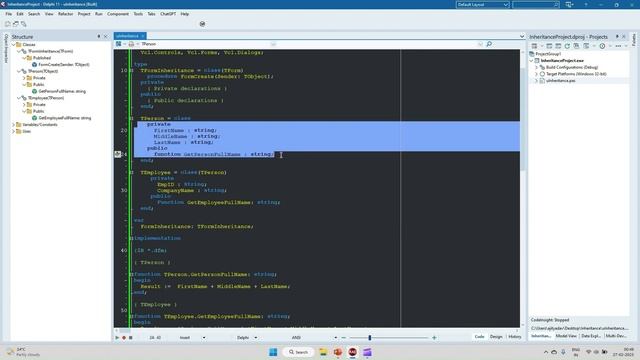Select uInheritance.pas in Projects tree

(560, 81)
